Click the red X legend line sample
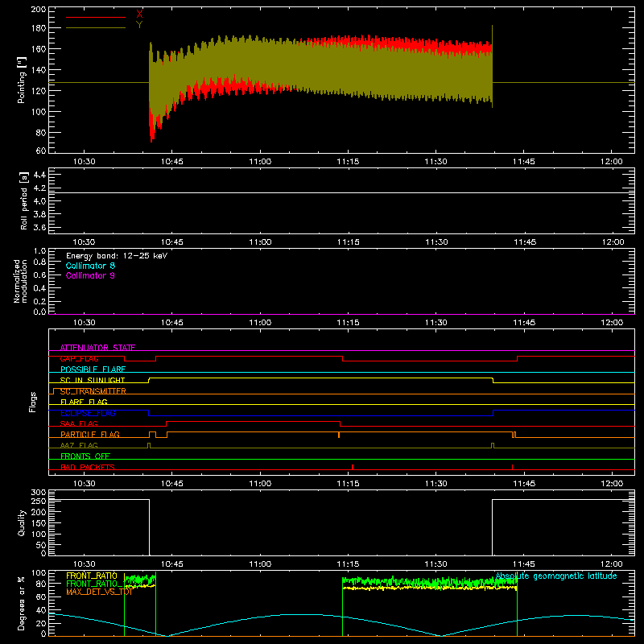 96,17
